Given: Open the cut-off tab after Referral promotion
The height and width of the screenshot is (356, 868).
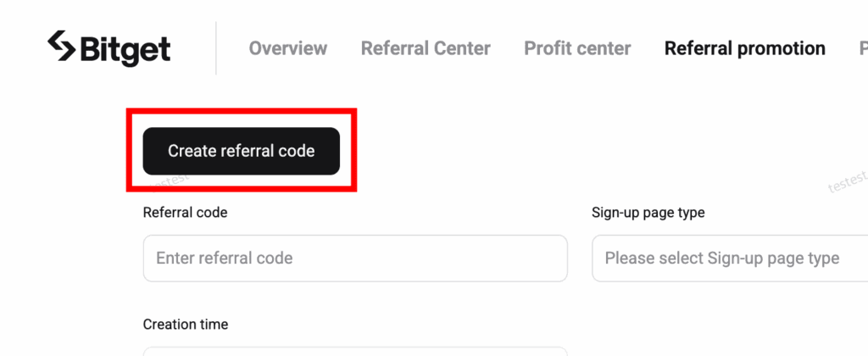Looking at the screenshot, I should (863, 48).
